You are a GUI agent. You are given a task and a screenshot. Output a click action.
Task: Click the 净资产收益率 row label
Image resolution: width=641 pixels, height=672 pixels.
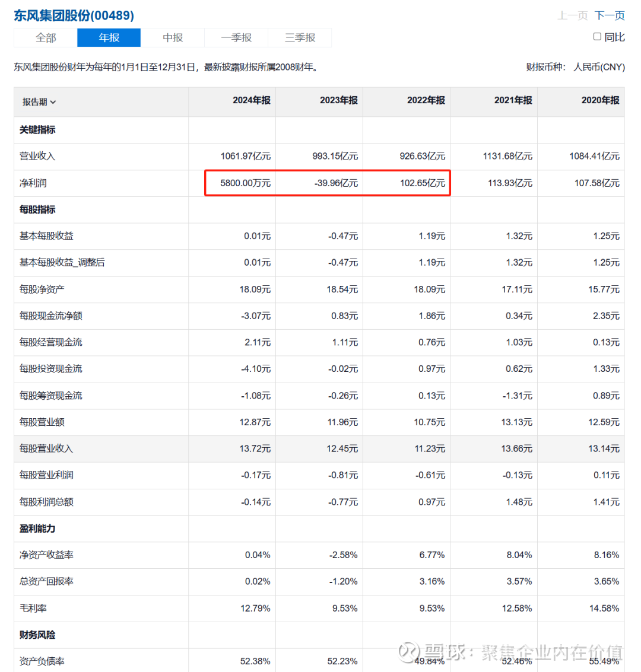click(46, 555)
